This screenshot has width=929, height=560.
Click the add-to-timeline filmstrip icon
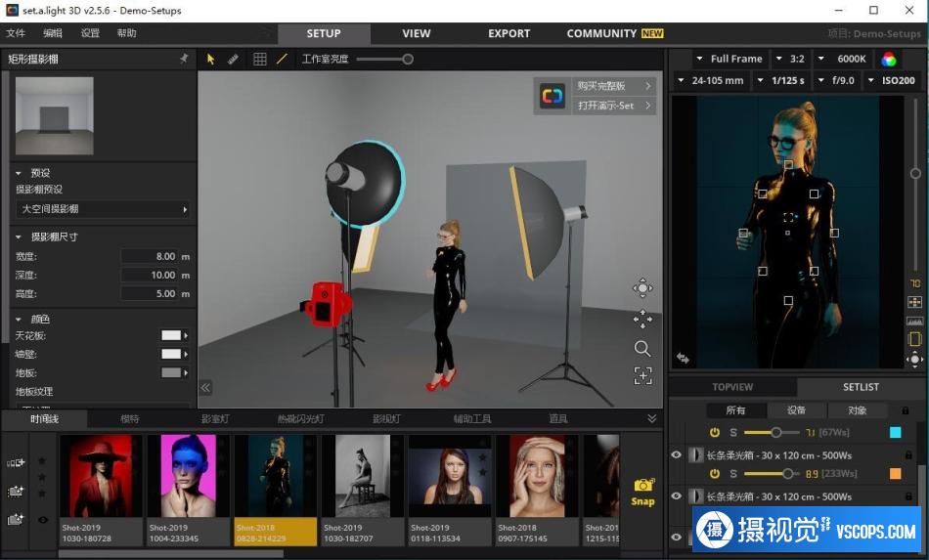(x=16, y=462)
